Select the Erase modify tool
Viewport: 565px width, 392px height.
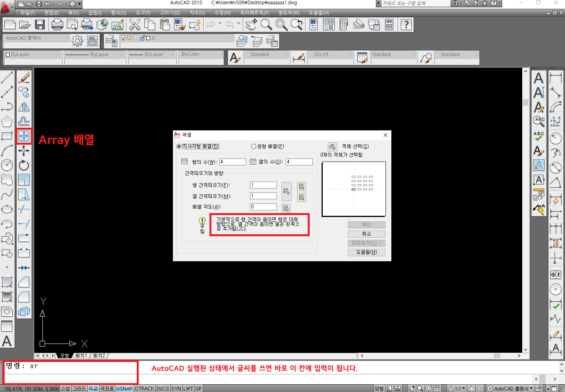[x=24, y=78]
